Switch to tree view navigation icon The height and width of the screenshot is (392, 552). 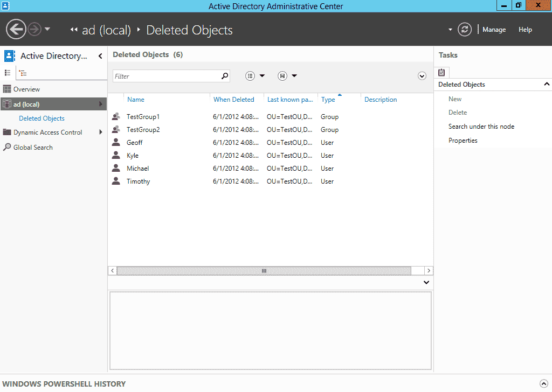(x=22, y=72)
